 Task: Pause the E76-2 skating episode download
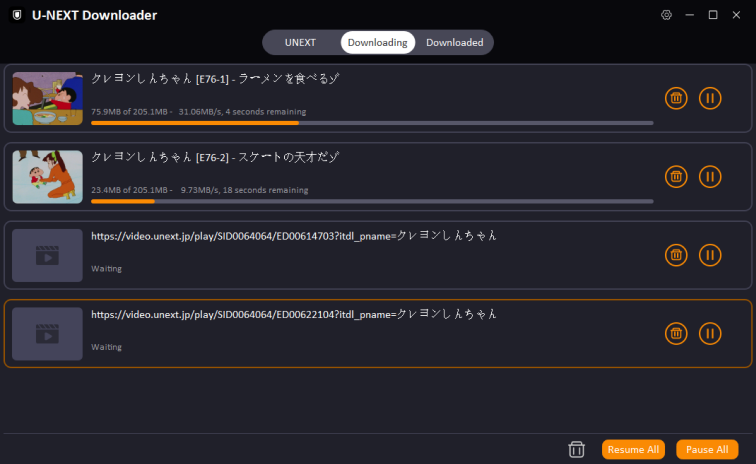click(710, 176)
